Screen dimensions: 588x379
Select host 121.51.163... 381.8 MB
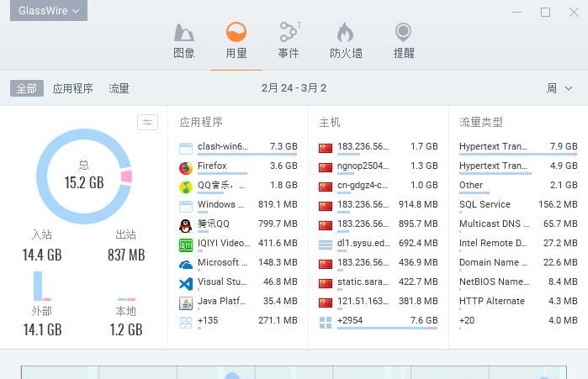pyautogui.click(x=379, y=303)
